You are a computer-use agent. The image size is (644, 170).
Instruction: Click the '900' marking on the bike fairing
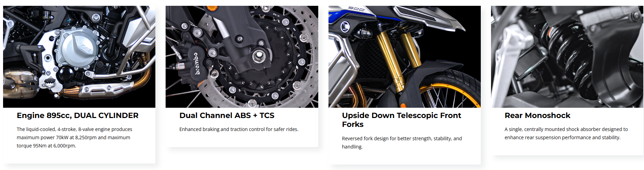[x=356, y=9]
